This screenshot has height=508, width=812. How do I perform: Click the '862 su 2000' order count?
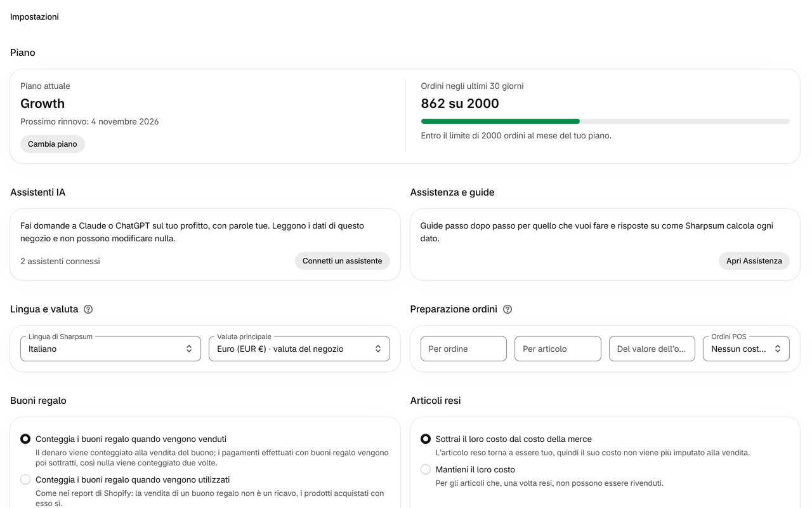pyautogui.click(x=460, y=104)
